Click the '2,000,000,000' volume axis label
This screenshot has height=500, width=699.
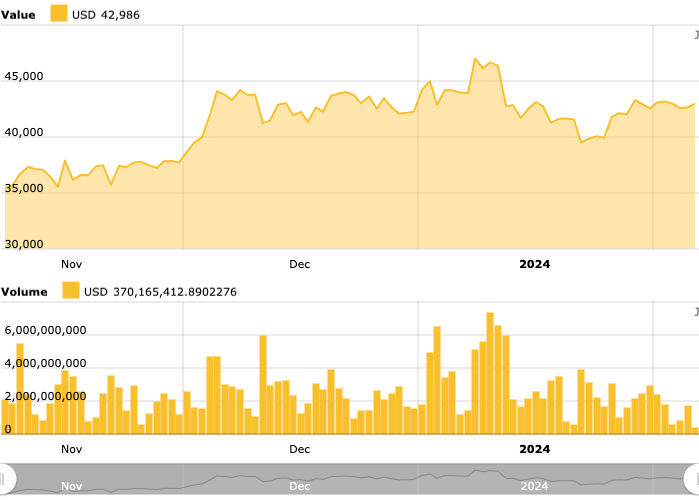click(x=45, y=396)
